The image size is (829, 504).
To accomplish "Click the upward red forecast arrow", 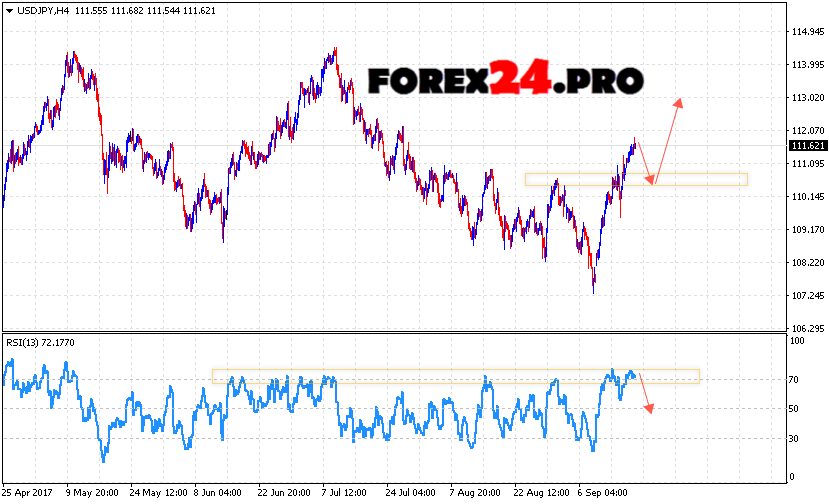I will coord(667,140).
